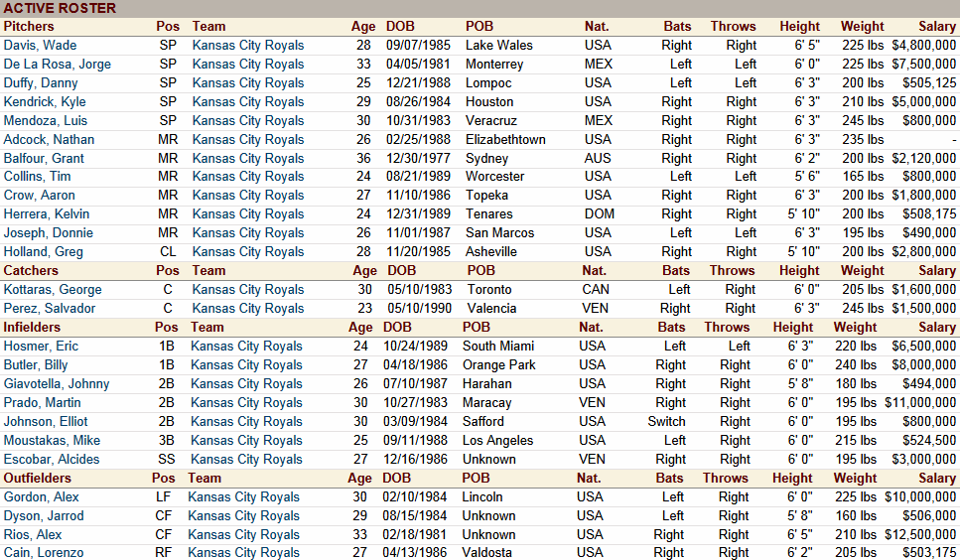Select salary value $12,500,000
Viewport: 960px width, 560px height.
920,535
